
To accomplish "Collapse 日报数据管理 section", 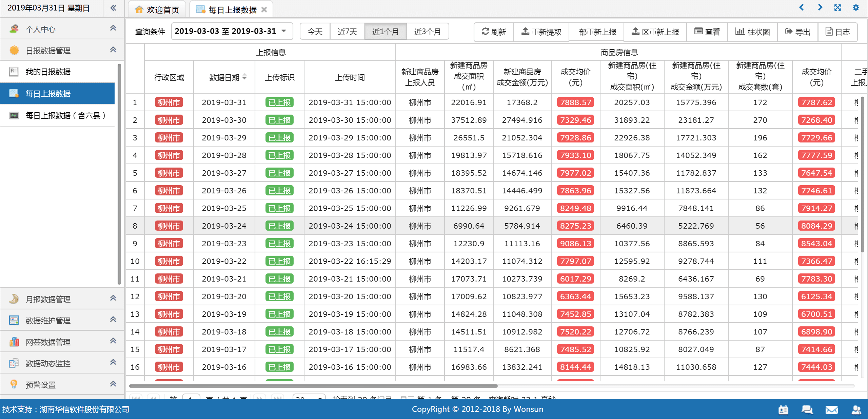I will 62,50.
